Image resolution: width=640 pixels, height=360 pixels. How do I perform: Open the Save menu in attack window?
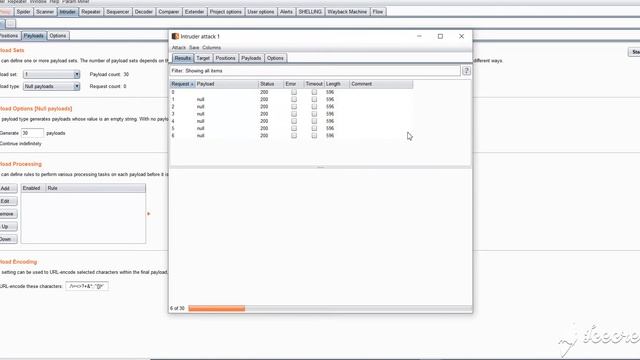point(194,48)
